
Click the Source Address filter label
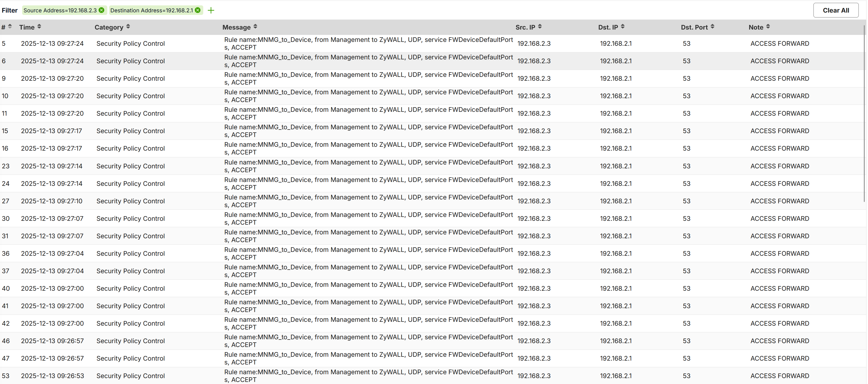click(60, 11)
